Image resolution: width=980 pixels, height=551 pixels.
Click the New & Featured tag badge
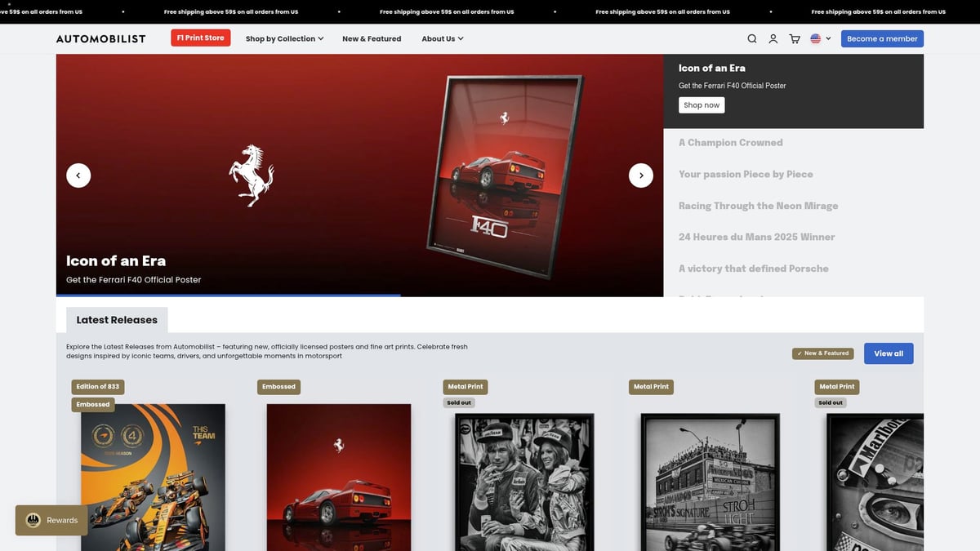tap(823, 353)
